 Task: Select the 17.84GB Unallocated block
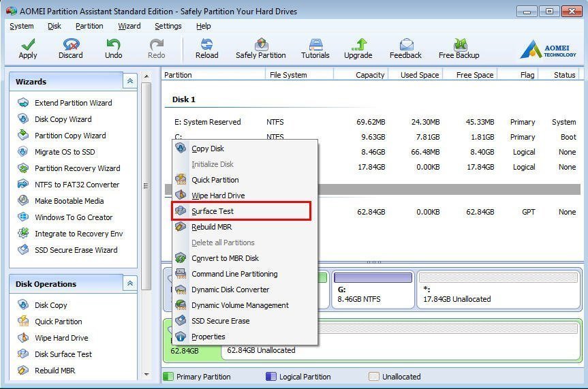tap(498, 290)
